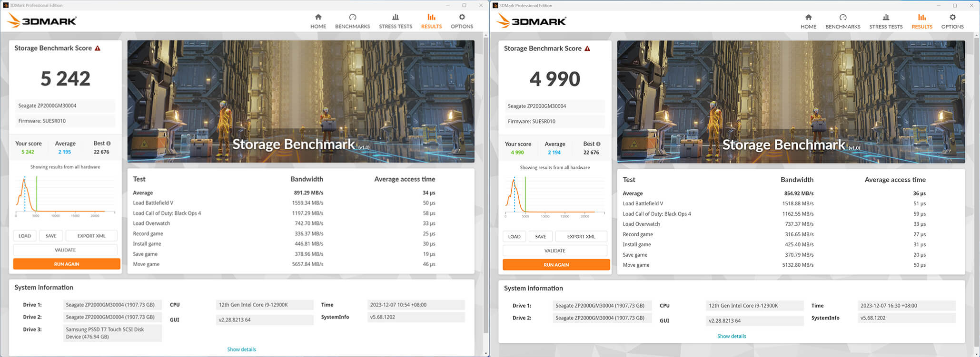980x357 pixels.
Task: Click SystemInfo v5.68.1202 field, left window
Action: click(x=416, y=317)
